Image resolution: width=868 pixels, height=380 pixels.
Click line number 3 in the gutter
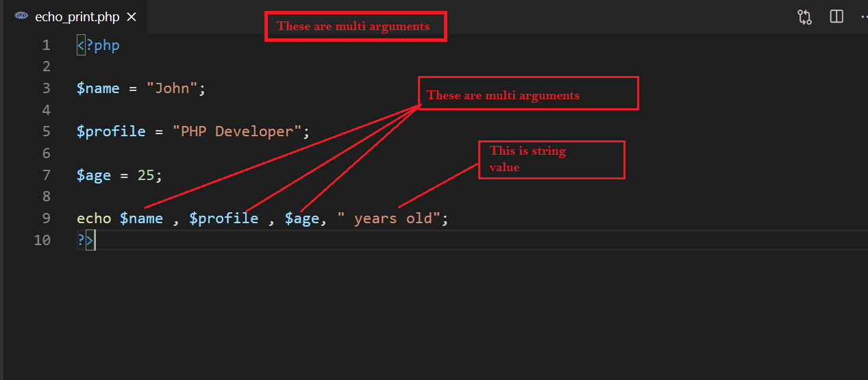click(46, 88)
